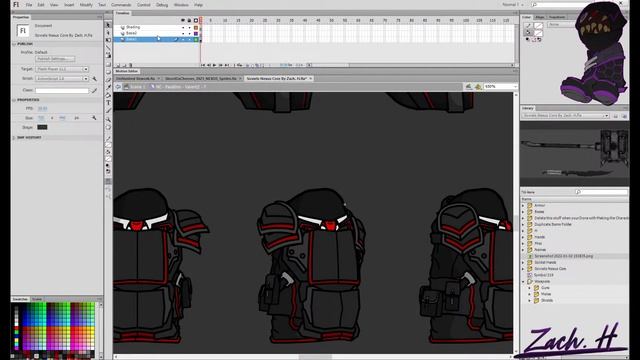Click the Play button in timeline controls
The height and width of the screenshot is (360, 640).
215,65
